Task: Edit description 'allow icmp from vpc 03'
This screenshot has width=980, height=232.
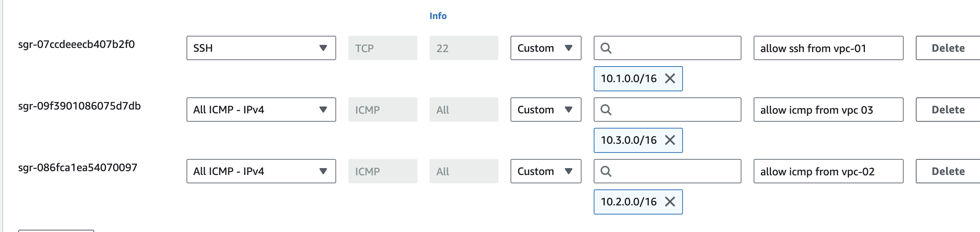Action: [x=828, y=110]
